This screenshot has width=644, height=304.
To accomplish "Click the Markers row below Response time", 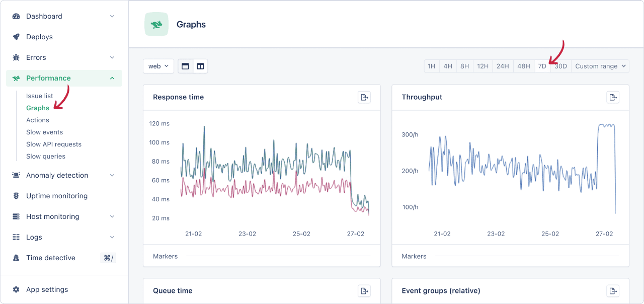I will click(x=165, y=256).
